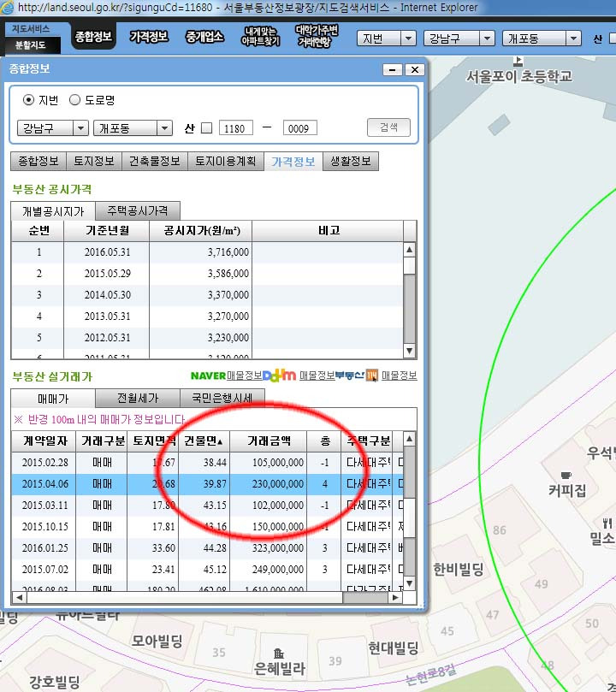Click 서울포이 초등학교 map label
Screen dimensions: 616x692
(519, 77)
